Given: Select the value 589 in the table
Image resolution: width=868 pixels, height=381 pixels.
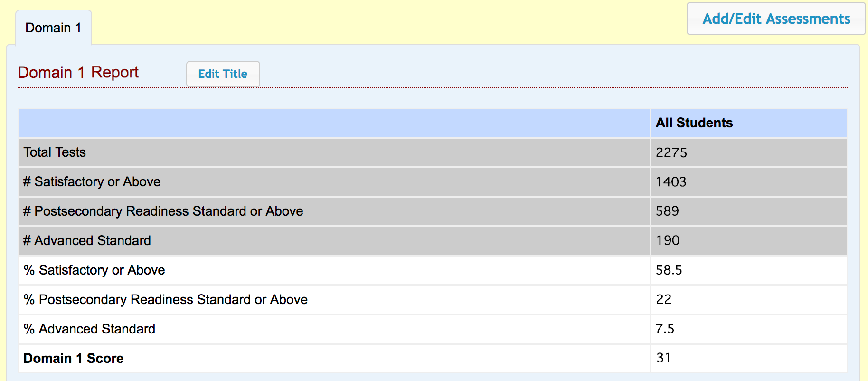Looking at the screenshot, I should 667,211.
